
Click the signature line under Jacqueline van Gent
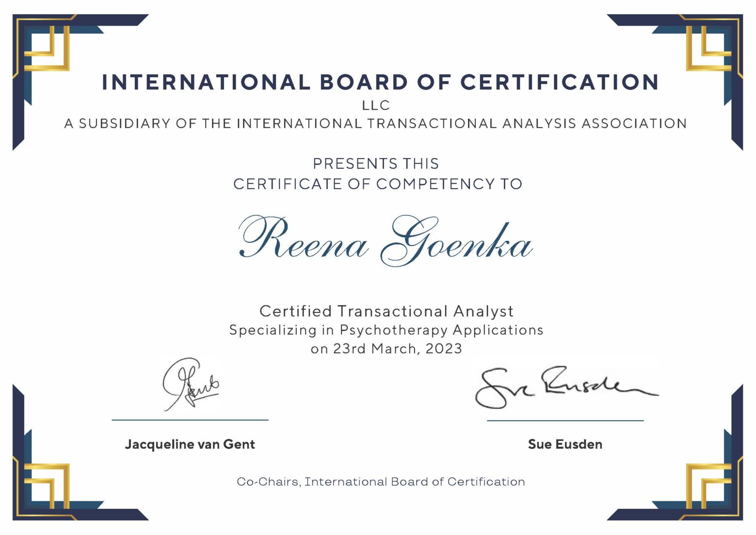[x=190, y=420]
